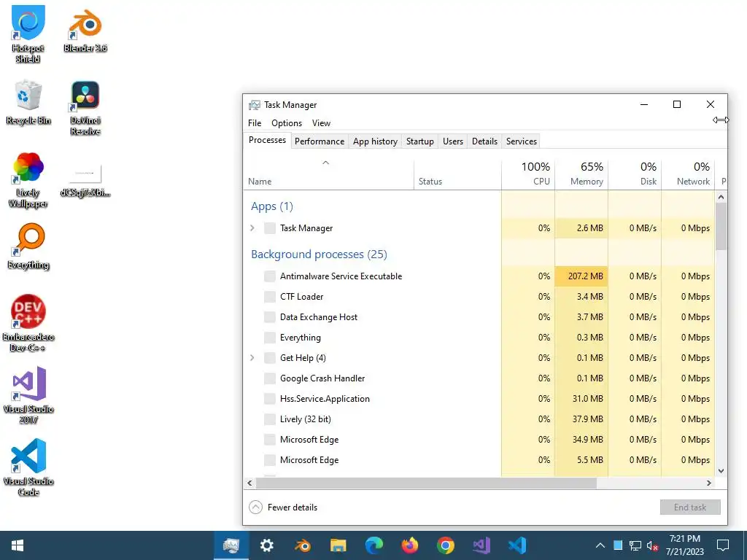Click the Task Manager process row icon
Image resolution: width=747 pixels, height=560 pixels.
point(270,228)
